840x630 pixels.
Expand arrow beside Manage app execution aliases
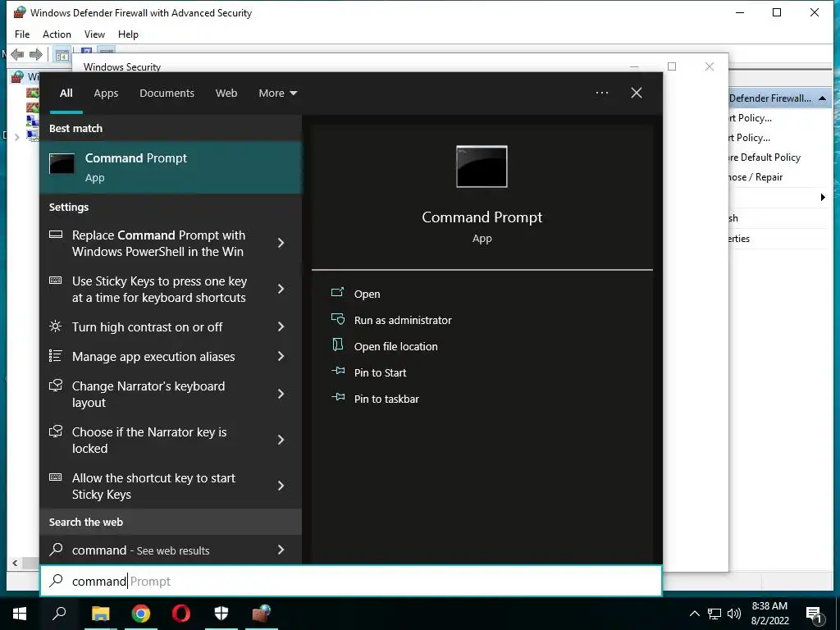point(281,356)
